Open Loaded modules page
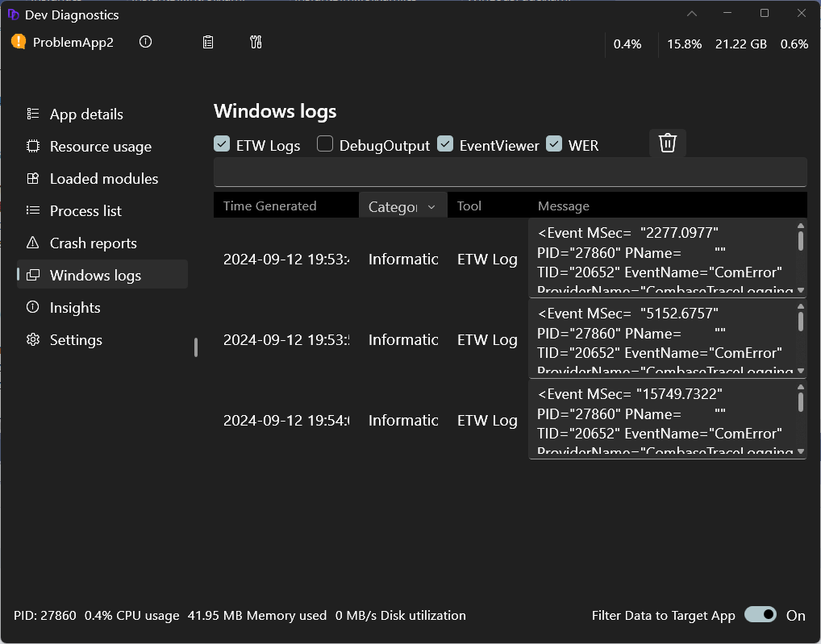821x644 pixels. (x=102, y=179)
